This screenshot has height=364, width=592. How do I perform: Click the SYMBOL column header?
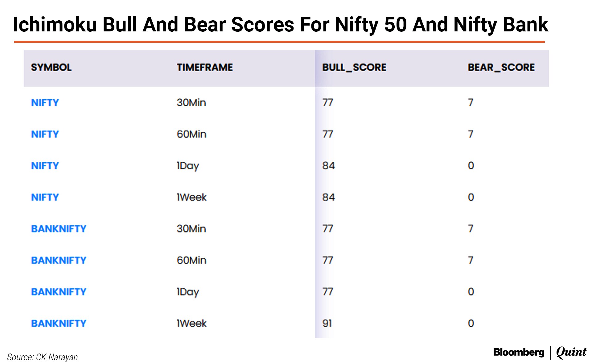tap(51, 67)
